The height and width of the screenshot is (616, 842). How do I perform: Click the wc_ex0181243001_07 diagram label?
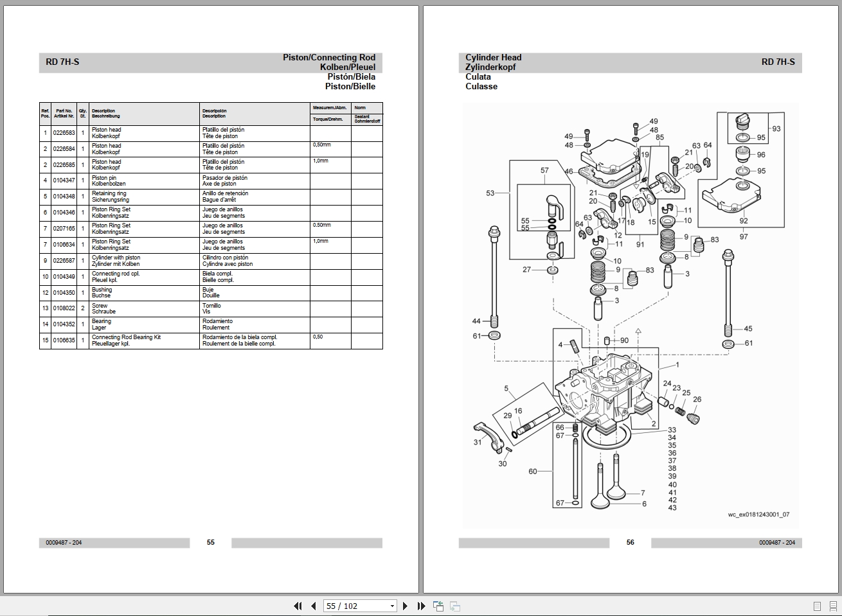pyautogui.click(x=758, y=515)
